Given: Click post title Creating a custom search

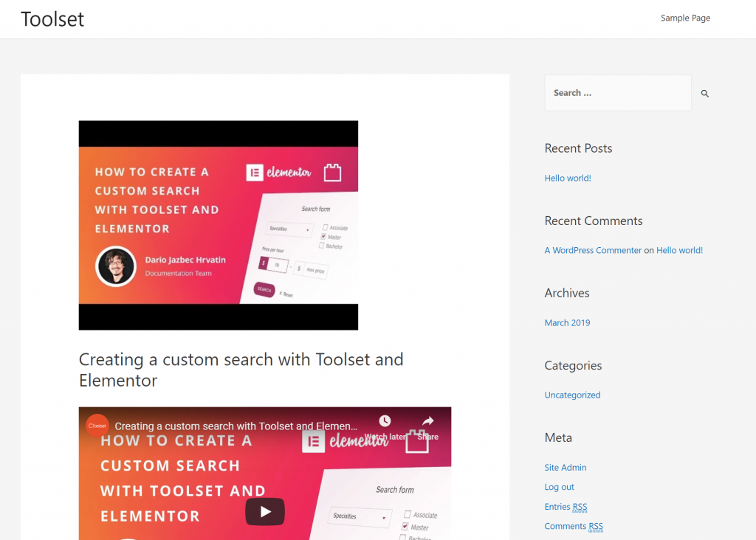Looking at the screenshot, I should (x=241, y=370).
